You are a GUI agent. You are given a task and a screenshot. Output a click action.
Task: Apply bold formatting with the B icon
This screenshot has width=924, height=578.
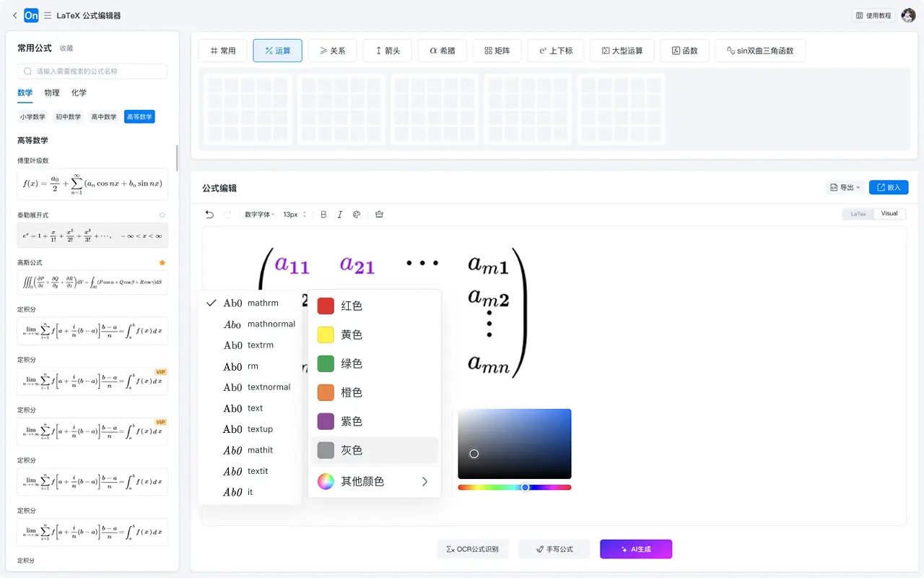tap(323, 214)
